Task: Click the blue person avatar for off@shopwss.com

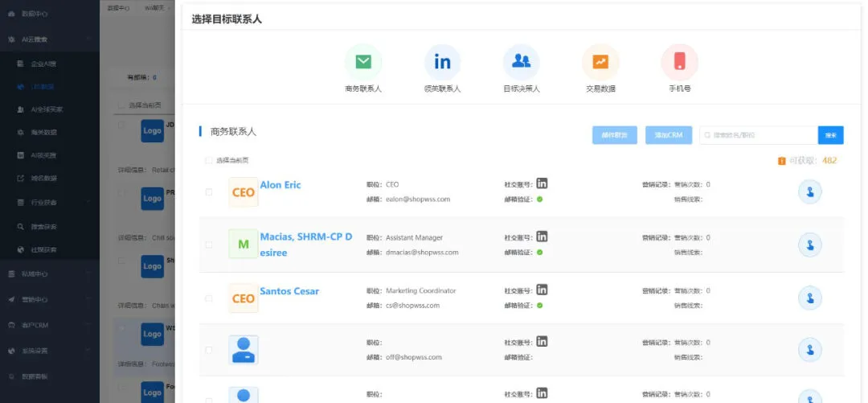Action: tap(243, 351)
